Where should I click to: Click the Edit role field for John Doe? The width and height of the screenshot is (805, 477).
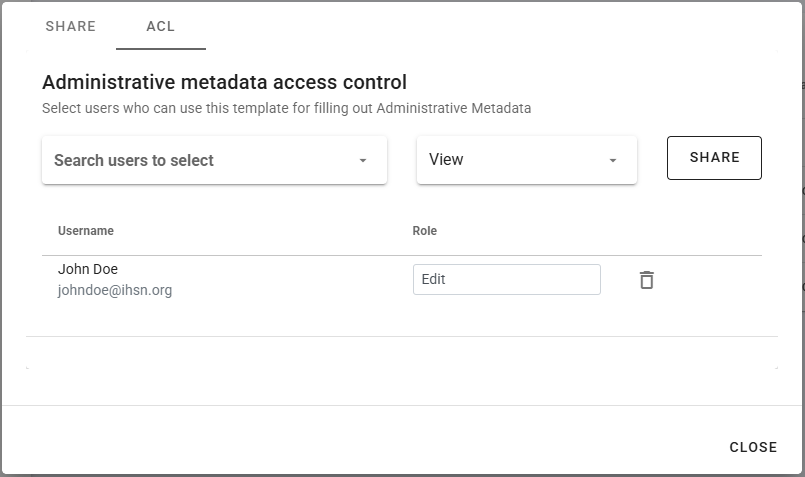pos(506,280)
